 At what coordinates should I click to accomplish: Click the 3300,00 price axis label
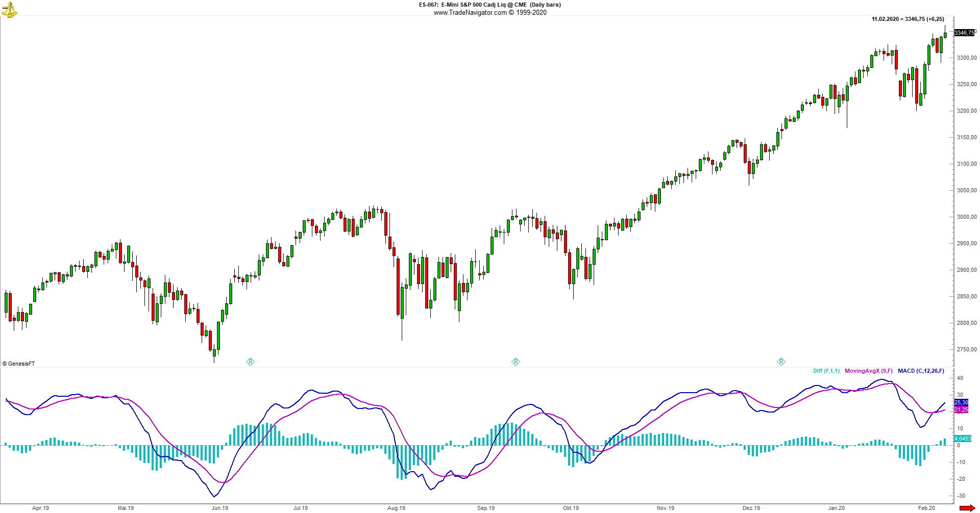(x=967, y=58)
